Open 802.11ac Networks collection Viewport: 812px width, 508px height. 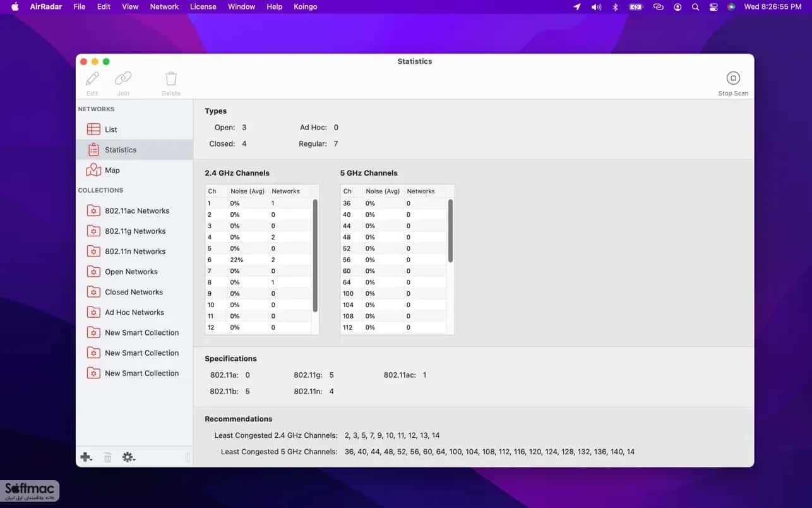(x=134, y=211)
